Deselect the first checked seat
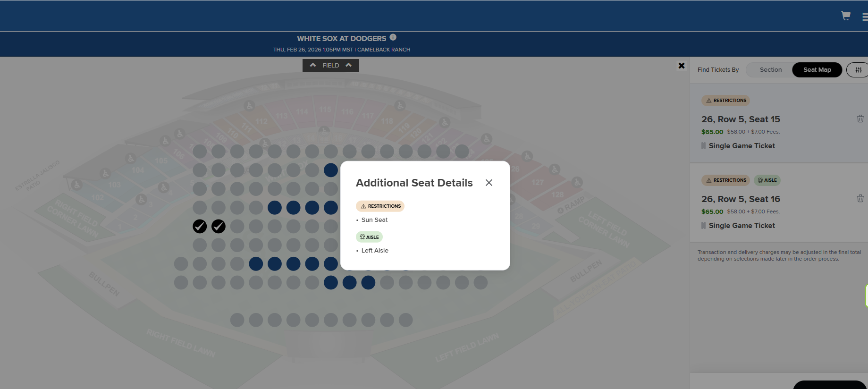868x389 pixels. coord(200,227)
